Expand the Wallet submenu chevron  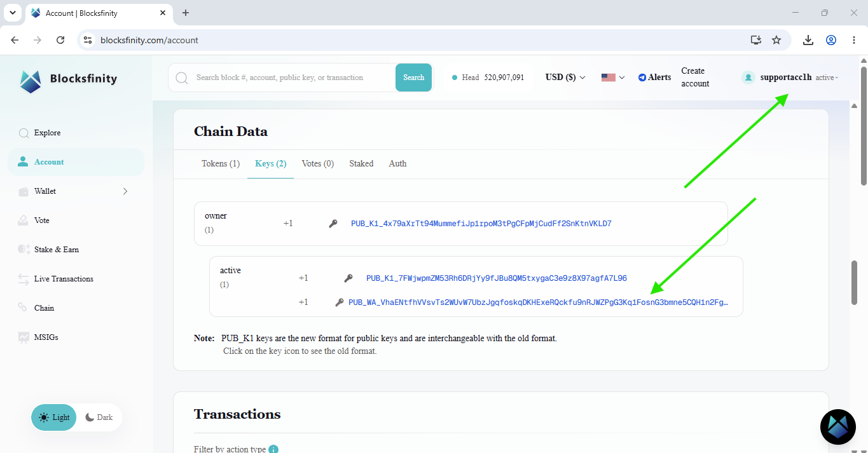click(x=125, y=191)
